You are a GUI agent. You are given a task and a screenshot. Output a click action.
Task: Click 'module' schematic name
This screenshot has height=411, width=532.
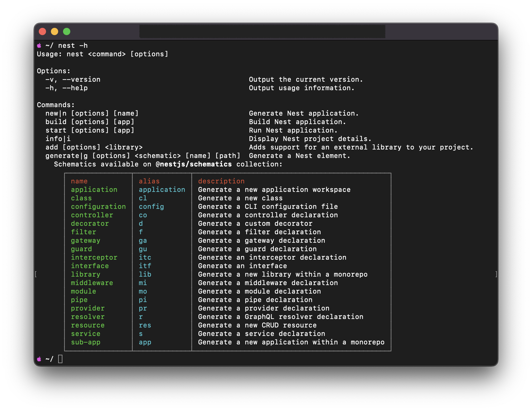tap(84, 291)
